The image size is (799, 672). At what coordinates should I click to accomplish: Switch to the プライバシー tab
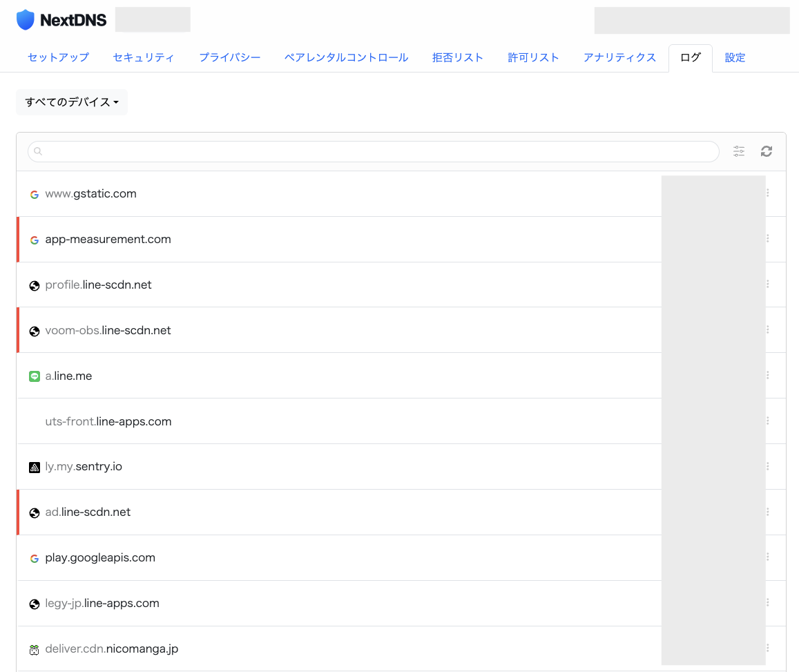(x=230, y=57)
